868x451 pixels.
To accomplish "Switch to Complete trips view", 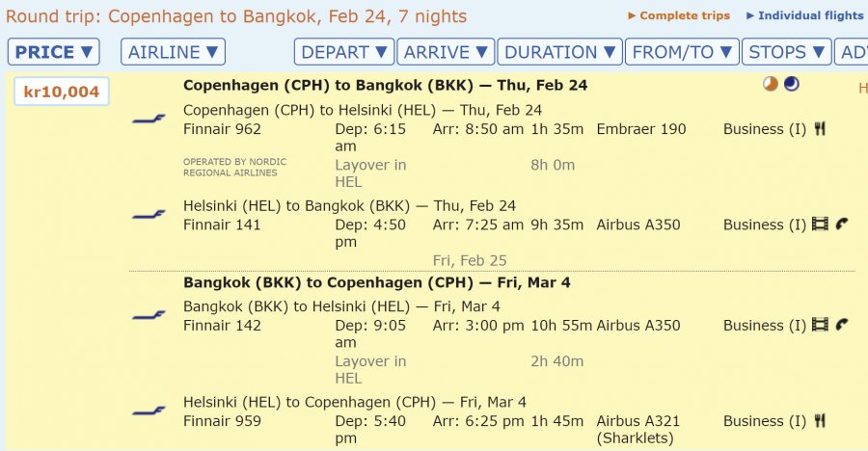I will 679,15.
